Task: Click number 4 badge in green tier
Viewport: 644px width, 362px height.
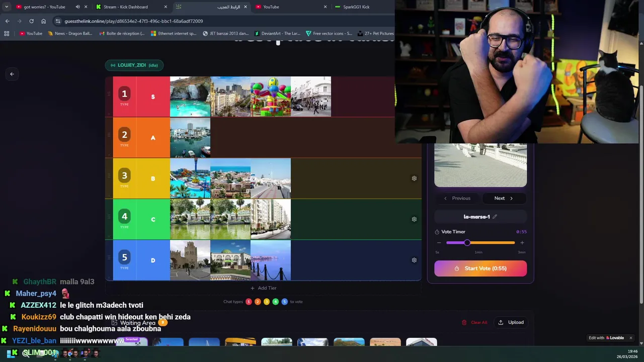Action: [124, 216]
